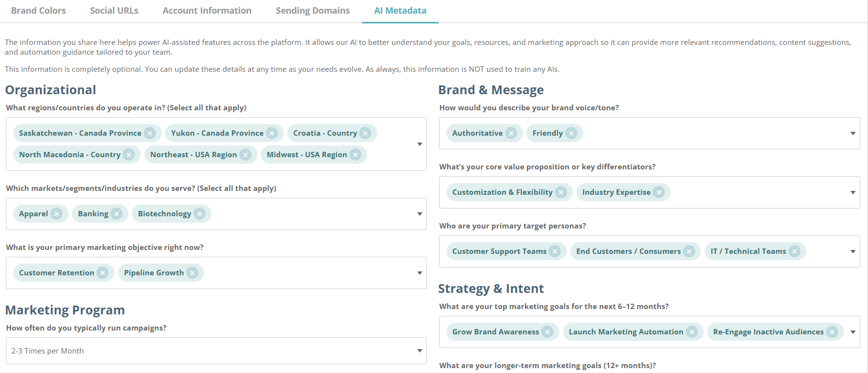Image resolution: width=868 pixels, height=373 pixels.
Task: Remove the Industry Expertise chip
Action: click(x=659, y=192)
